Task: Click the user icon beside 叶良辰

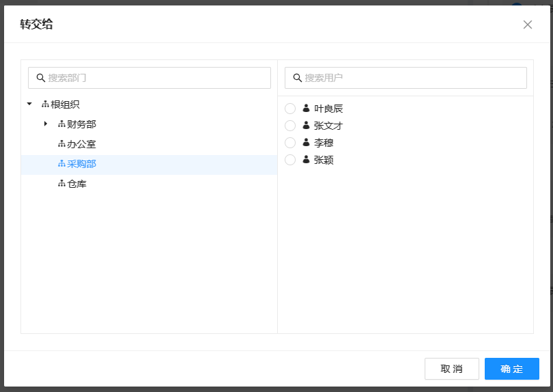Action: click(x=306, y=109)
